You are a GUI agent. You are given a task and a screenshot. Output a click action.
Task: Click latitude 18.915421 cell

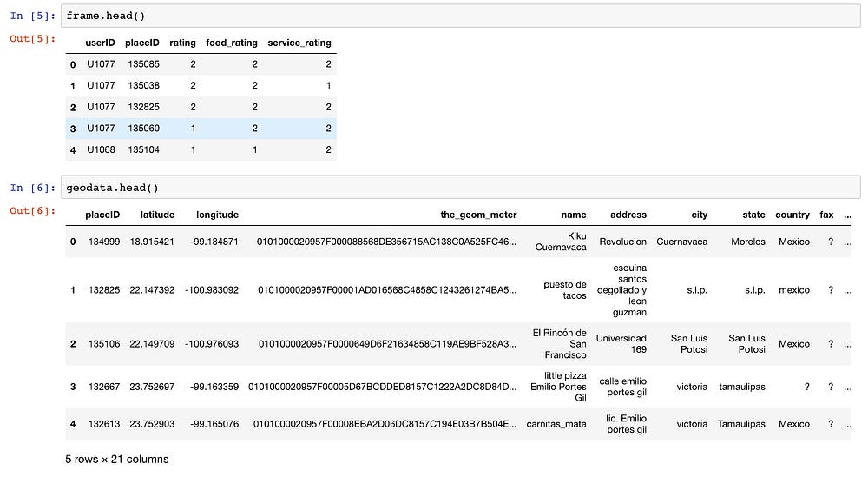pos(152,242)
